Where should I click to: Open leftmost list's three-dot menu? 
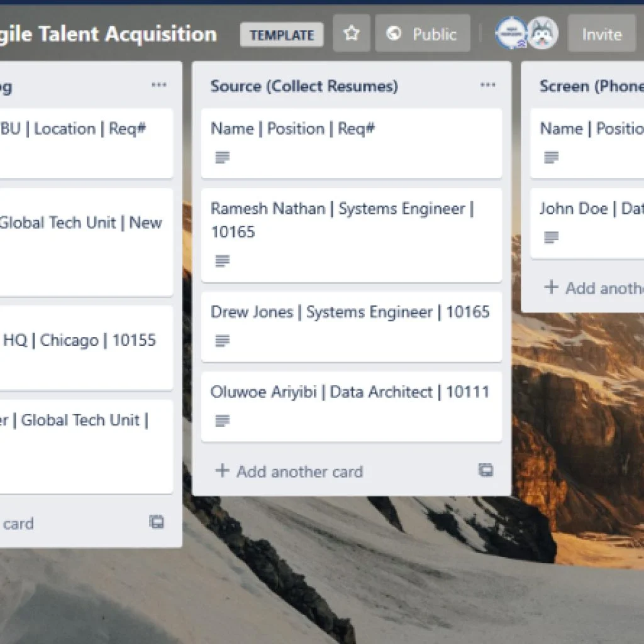coord(159,86)
